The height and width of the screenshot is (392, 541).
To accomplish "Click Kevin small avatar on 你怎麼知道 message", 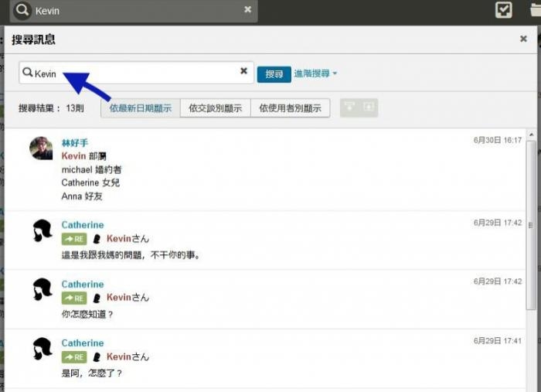I will click(97, 298).
